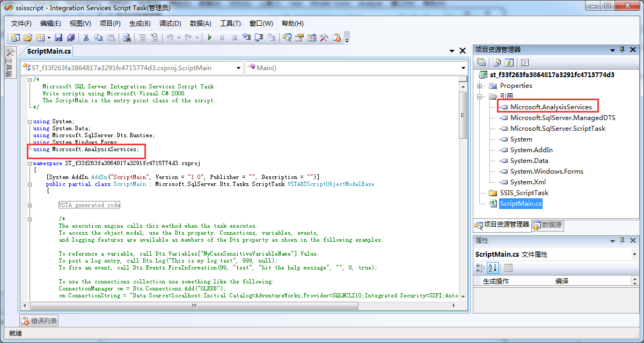Click the Step Into debug icon
This screenshot has width=644, height=343.
point(247,38)
